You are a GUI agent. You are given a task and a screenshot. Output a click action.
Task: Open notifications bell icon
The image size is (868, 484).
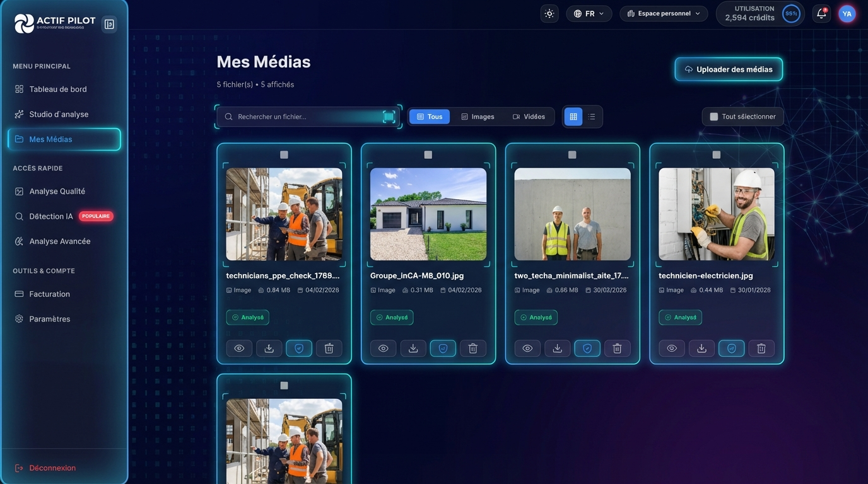821,13
